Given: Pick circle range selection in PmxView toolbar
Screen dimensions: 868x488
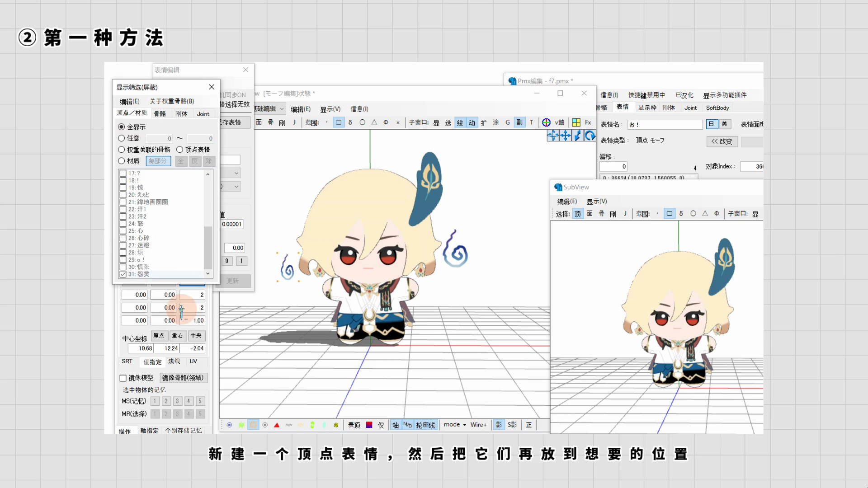Looking at the screenshot, I should point(362,122).
